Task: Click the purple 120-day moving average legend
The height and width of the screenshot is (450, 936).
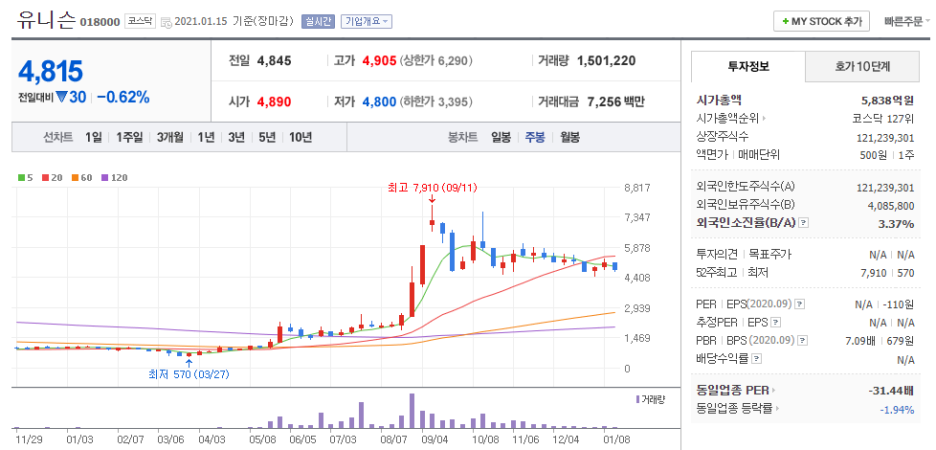Action: click(x=113, y=177)
